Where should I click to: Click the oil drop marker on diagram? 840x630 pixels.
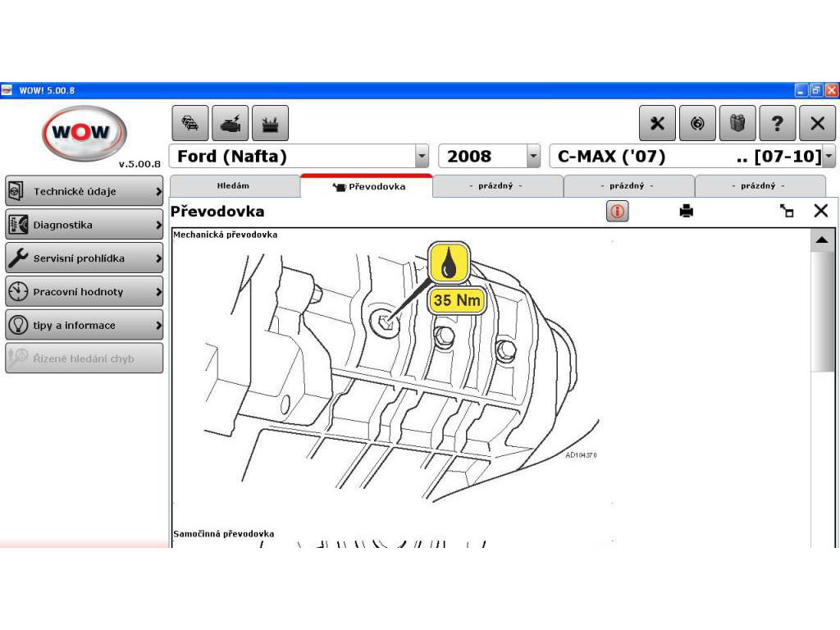click(449, 262)
